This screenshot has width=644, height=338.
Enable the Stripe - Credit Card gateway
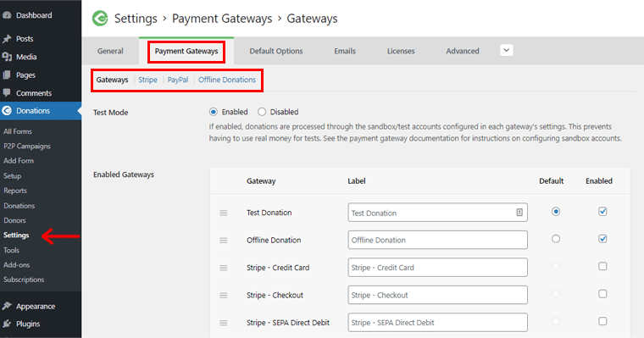pos(602,266)
